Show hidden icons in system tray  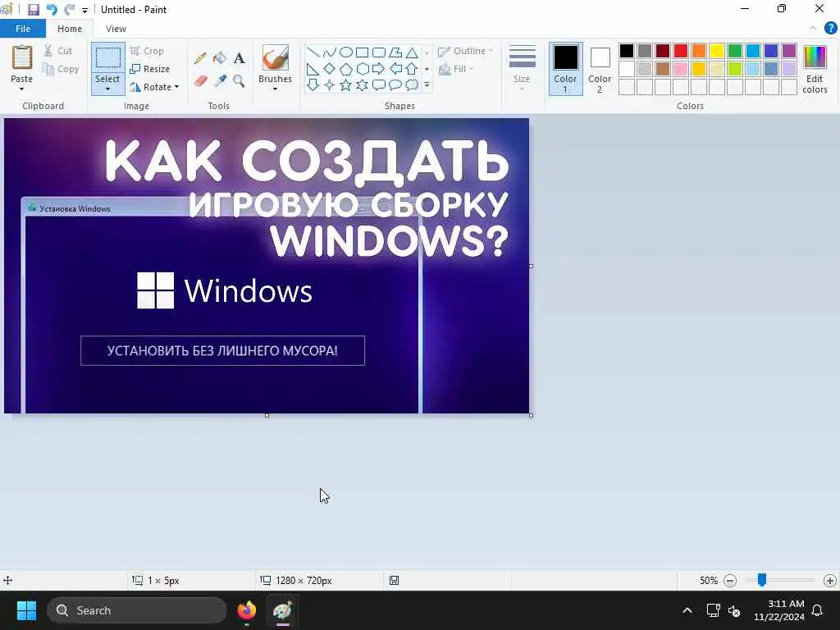[x=687, y=610]
